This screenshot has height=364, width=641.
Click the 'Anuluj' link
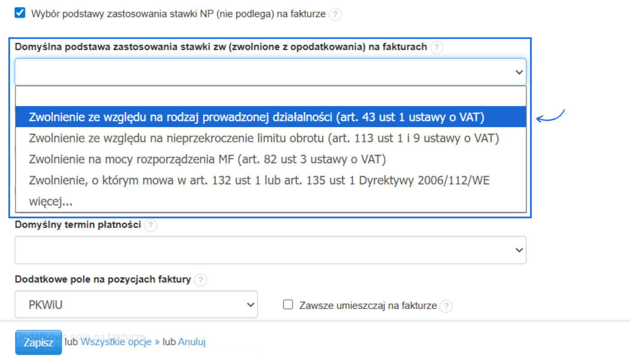191,342
